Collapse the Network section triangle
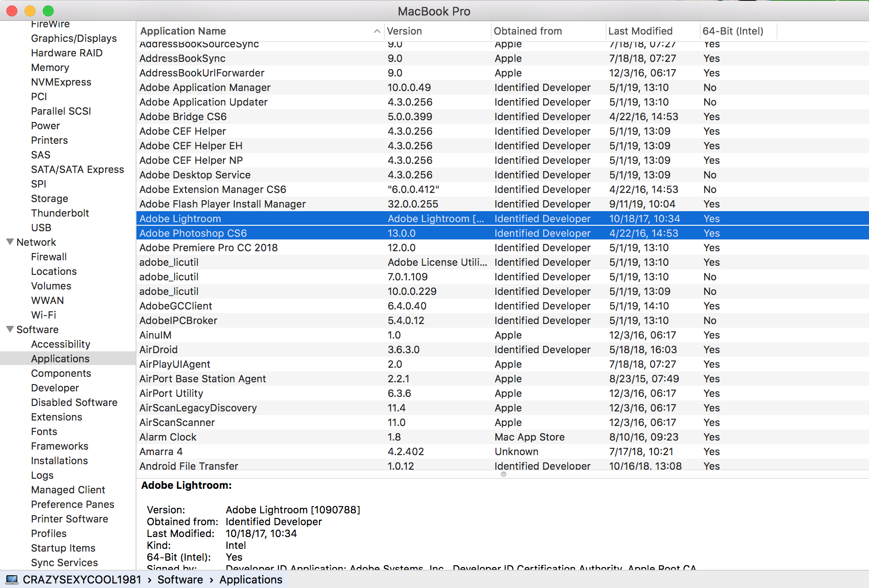The image size is (869, 588). coord(10,242)
